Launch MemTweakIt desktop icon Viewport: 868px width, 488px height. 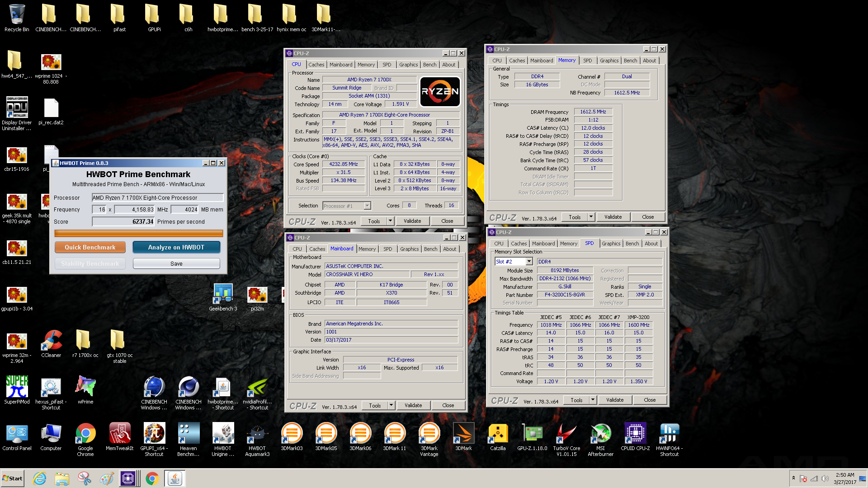pyautogui.click(x=120, y=436)
